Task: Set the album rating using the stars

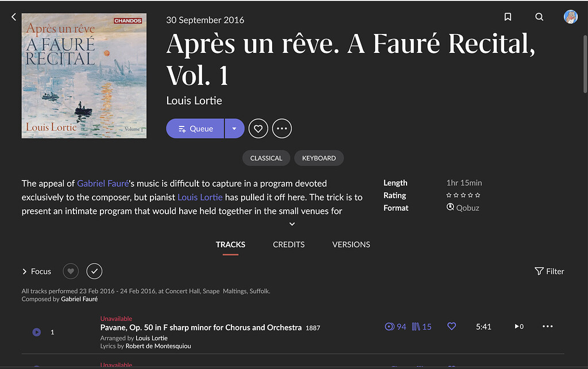Action: [463, 195]
